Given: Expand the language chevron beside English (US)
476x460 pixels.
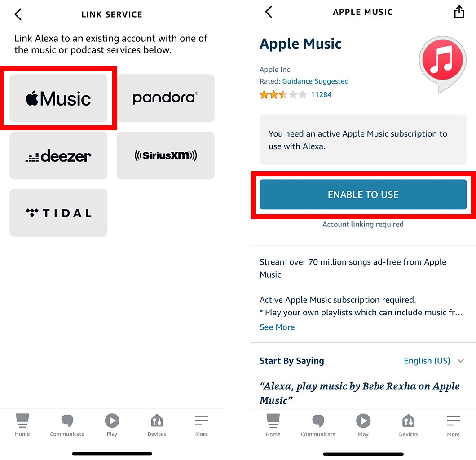Looking at the screenshot, I should pos(461,361).
